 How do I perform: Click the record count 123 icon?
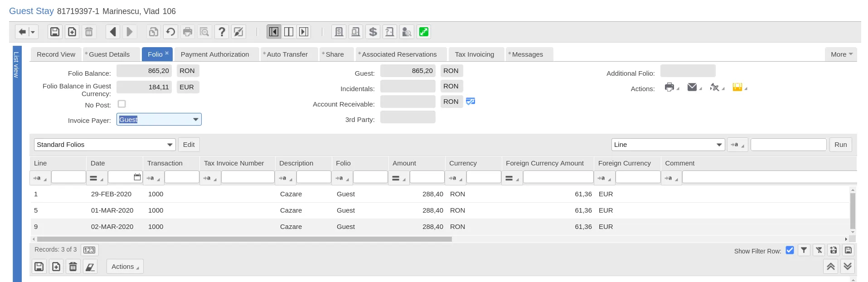(89, 250)
